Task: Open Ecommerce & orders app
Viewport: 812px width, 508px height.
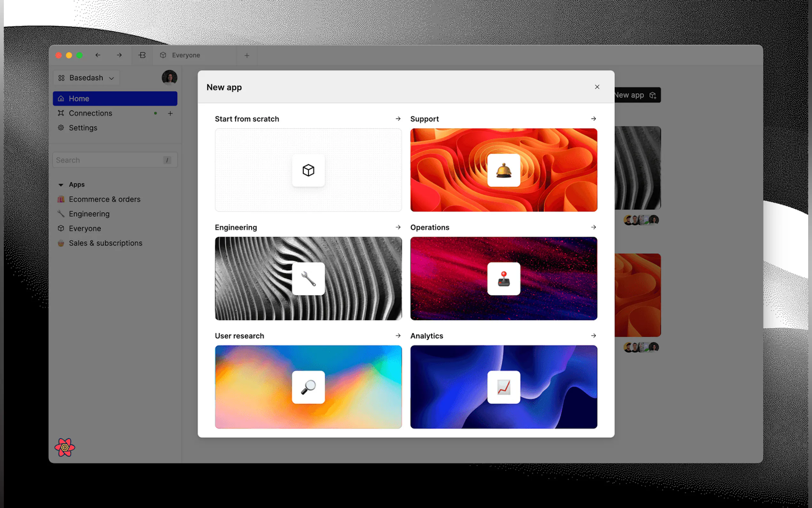Action: [105, 199]
